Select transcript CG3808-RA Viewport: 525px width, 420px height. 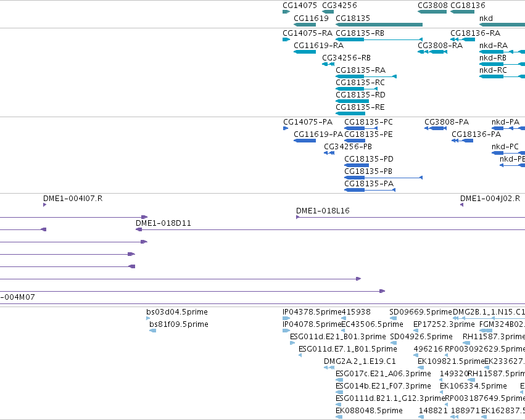[440, 46]
